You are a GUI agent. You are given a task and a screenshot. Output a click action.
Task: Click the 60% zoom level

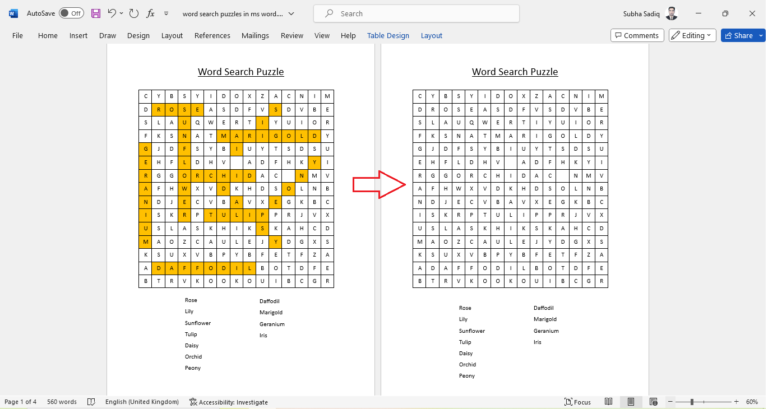[x=752, y=402]
